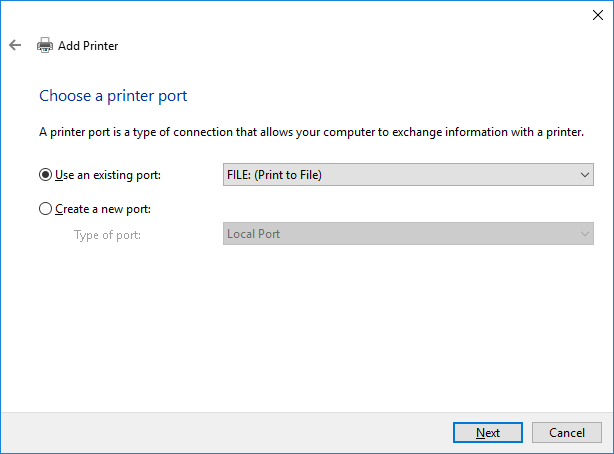The width and height of the screenshot is (614, 454).
Task: Expand the existing port dropdown arrow
Action: coord(585,175)
